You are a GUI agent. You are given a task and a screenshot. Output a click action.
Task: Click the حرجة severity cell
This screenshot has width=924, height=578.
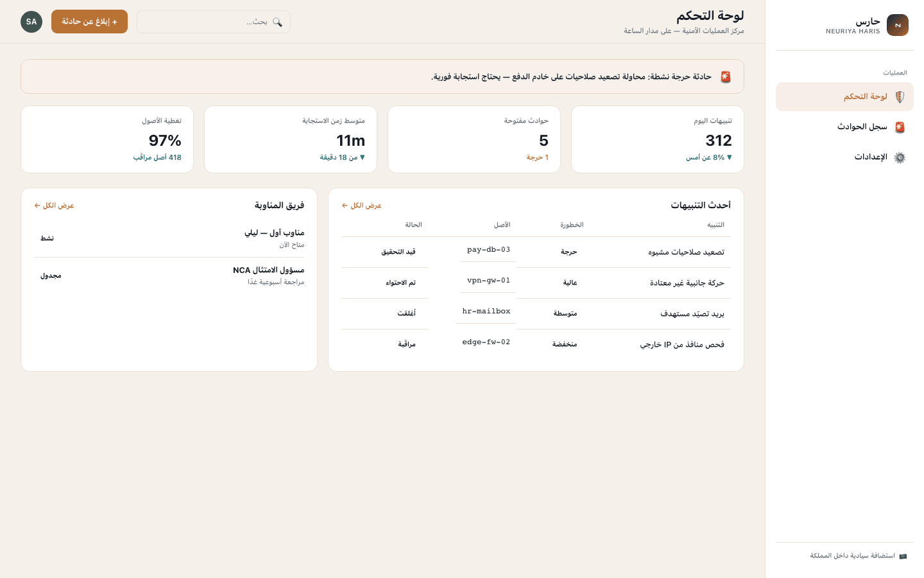click(x=569, y=252)
